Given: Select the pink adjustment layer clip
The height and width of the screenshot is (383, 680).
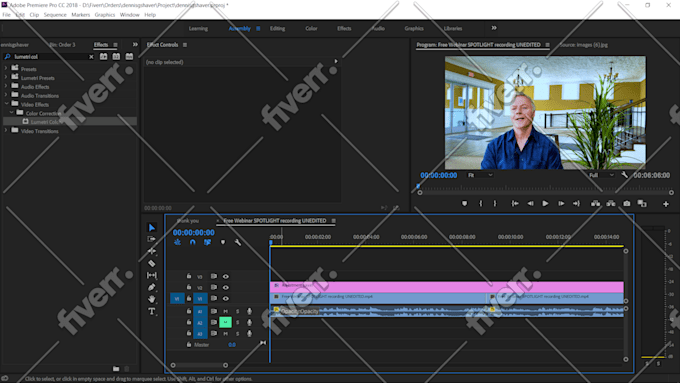Looking at the screenshot, I should [x=447, y=287].
